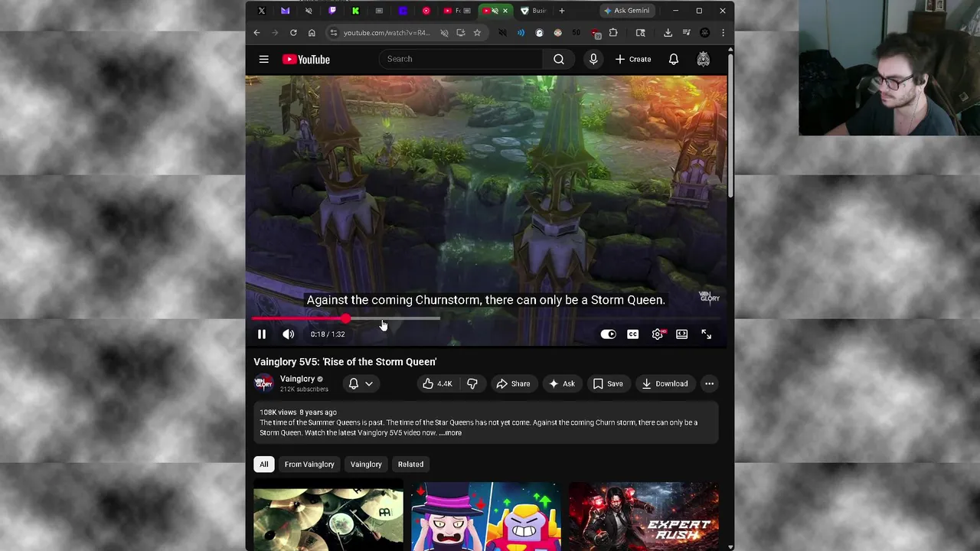Viewport: 980px width, 551px height.
Task: Open the notifications bell in YouTube header
Action: click(674, 59)
